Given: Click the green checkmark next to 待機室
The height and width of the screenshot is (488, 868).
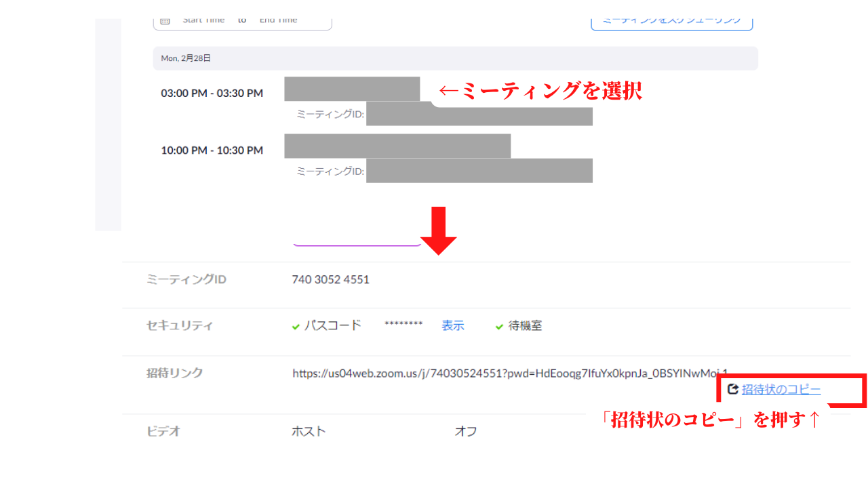Looking at the screenshot, I should point(500,327).
